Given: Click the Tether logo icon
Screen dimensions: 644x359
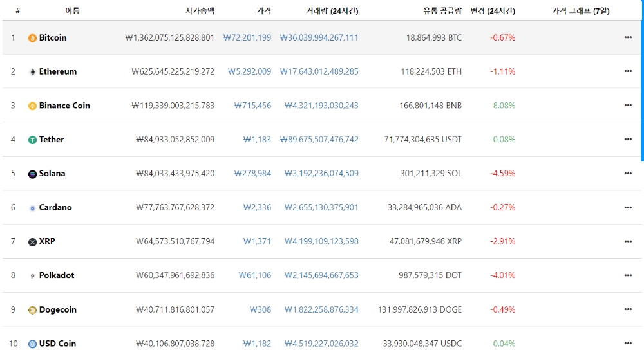Looking at the screenshot, I should [32, 140].
